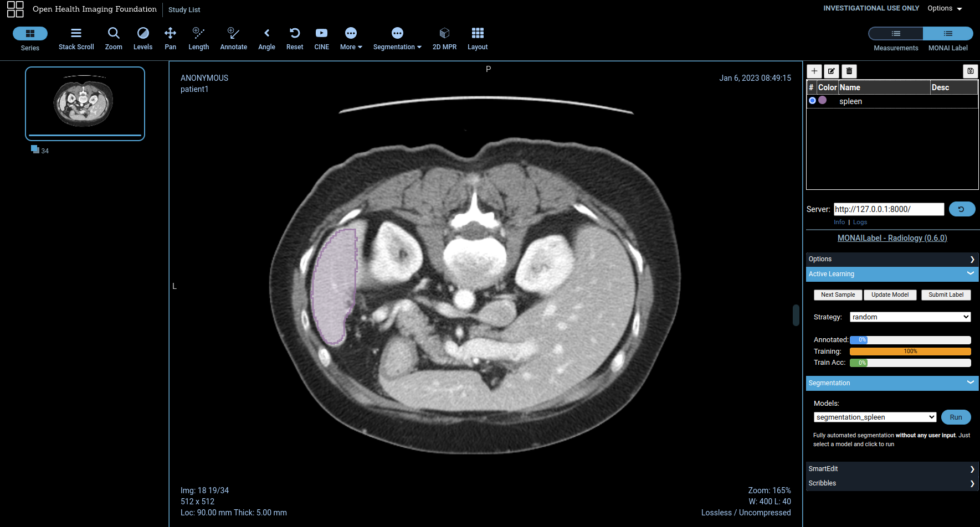Click the Server URL input field
The image size is (980, 527).
889,209
